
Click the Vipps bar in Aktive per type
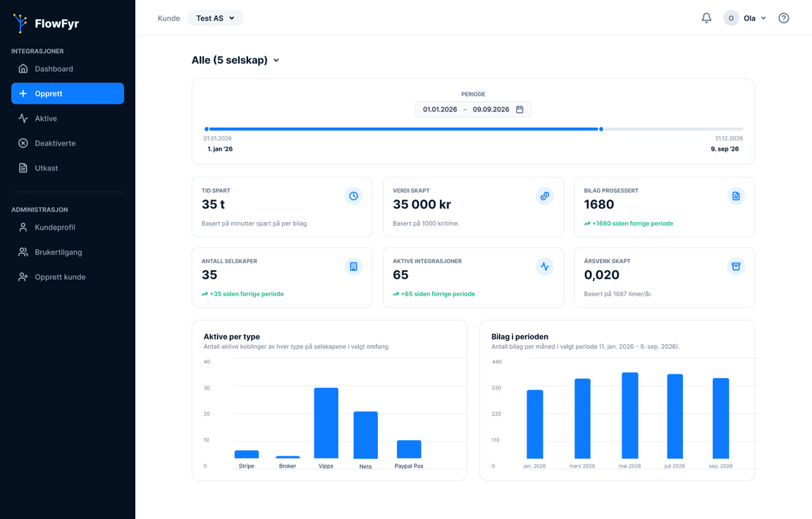[x=326, y=423]
